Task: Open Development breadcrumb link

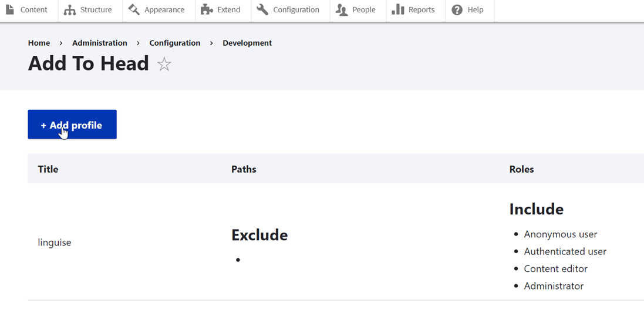Action: click(x=247, y=43)
